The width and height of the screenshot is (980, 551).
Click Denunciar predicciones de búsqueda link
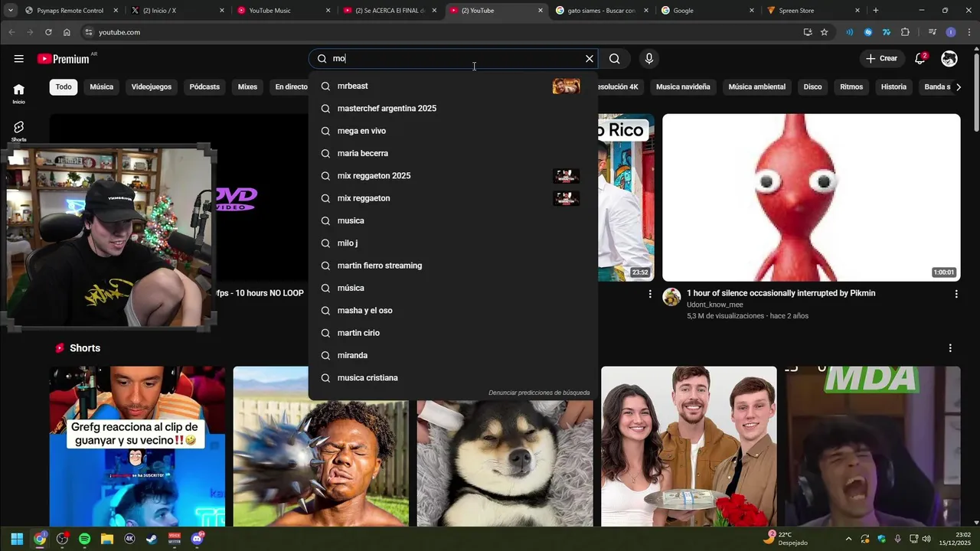[x=539, y=393]
